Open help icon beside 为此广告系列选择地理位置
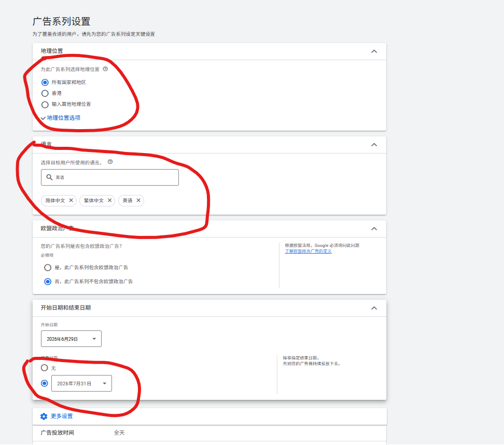The width and height of the screenshot is (504, 445). [x=105, y=69]
